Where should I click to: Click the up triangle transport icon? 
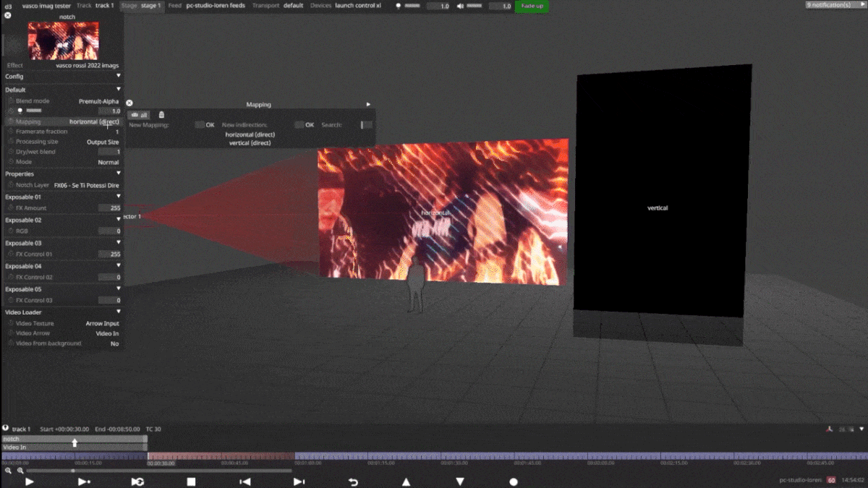[x=406, y=481]
